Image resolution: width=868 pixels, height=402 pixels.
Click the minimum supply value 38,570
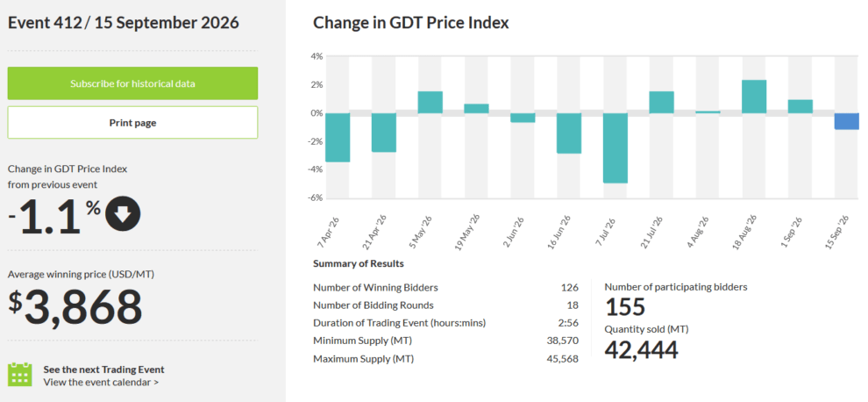562,341
